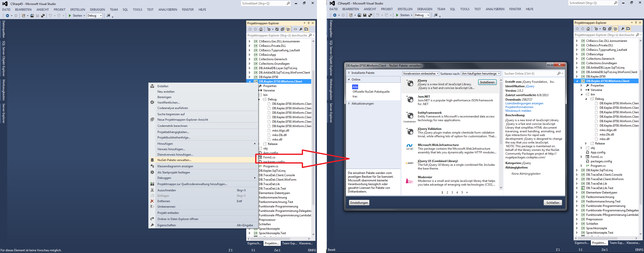The width and height of the screenshot is (644, 253).
Task: Click the Microsoft.Web.Infrastructure ASP.NET icon
Action: 410,147
